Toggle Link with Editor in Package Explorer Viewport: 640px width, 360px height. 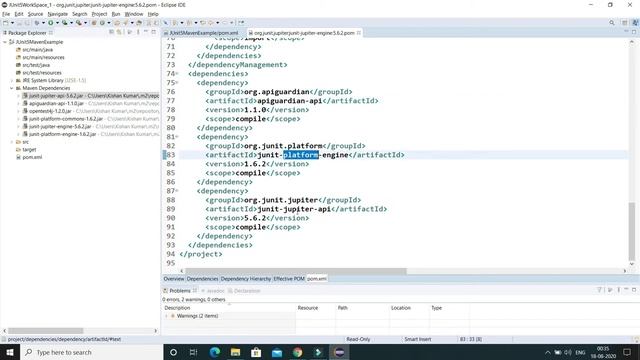coord(119,32)
